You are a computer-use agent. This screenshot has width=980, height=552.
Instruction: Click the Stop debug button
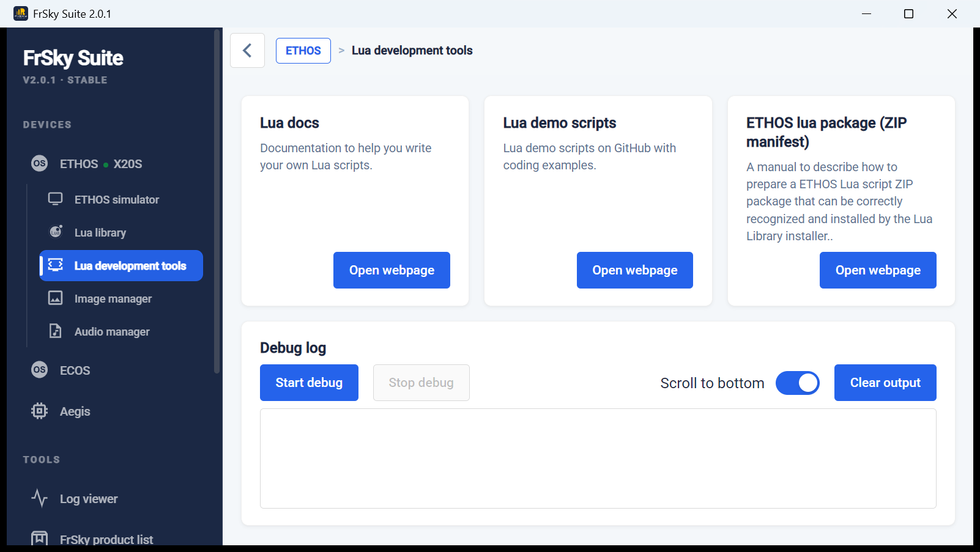(x=421, y=383)
